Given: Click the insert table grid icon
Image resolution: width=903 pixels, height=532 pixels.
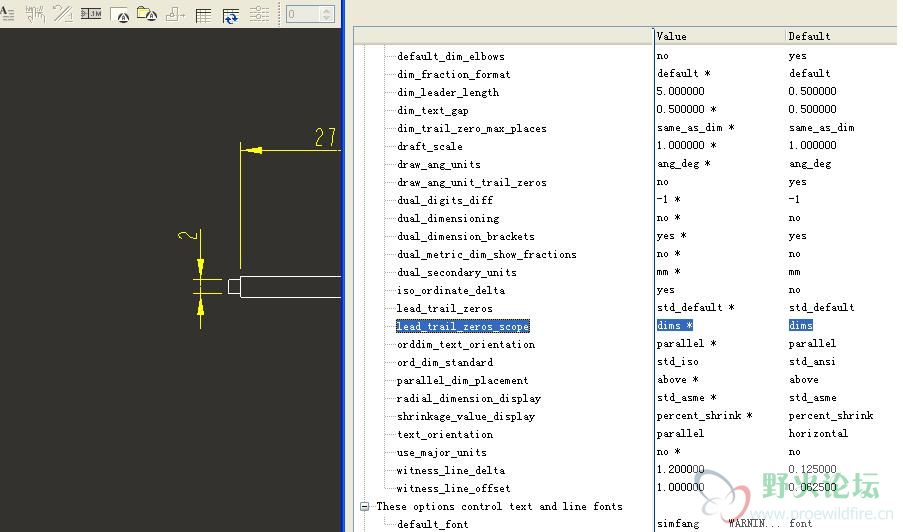Looking at the screenshot, I should point(203,15).
